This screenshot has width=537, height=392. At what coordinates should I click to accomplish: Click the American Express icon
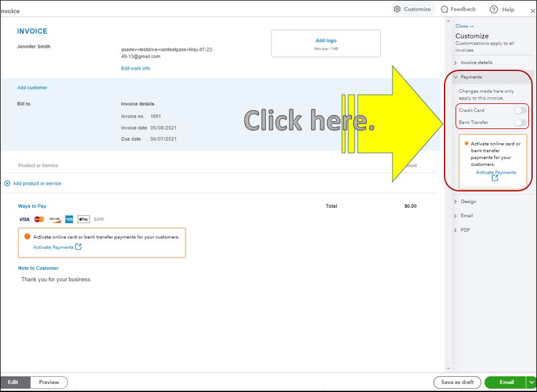[69, 220]
